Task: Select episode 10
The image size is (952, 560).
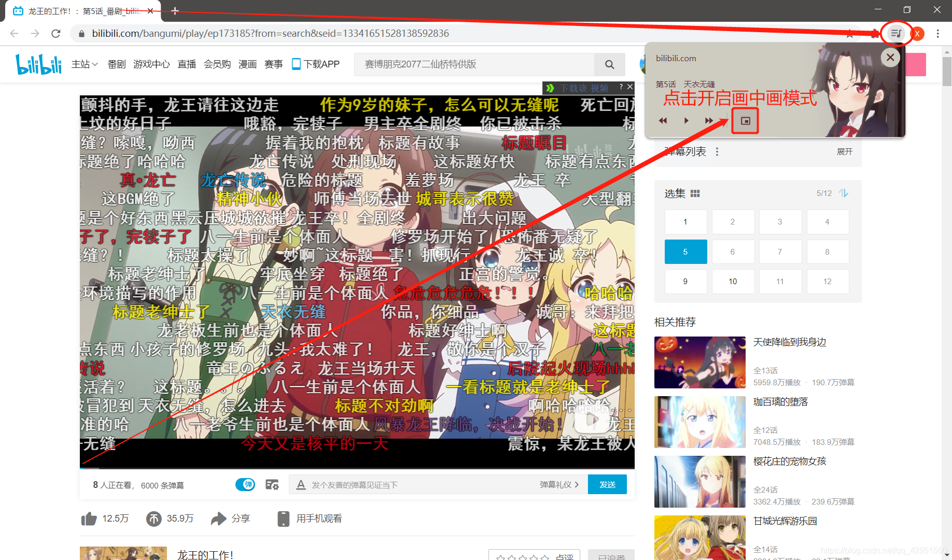Action: pyautogui.click(x=733, y=282)
